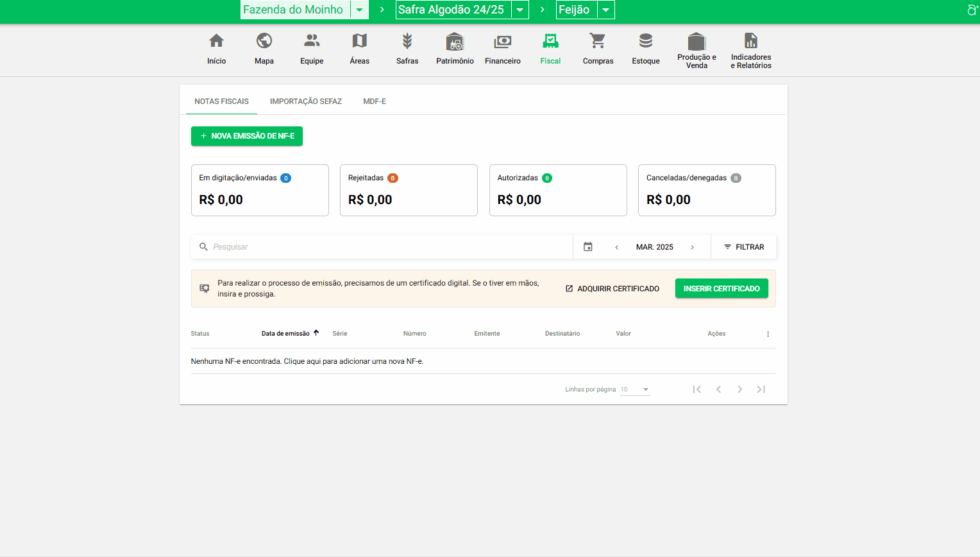This screenshot has height=557, width=980.
Task: Open Estoque stock icon
Action: tap(645, 41)
